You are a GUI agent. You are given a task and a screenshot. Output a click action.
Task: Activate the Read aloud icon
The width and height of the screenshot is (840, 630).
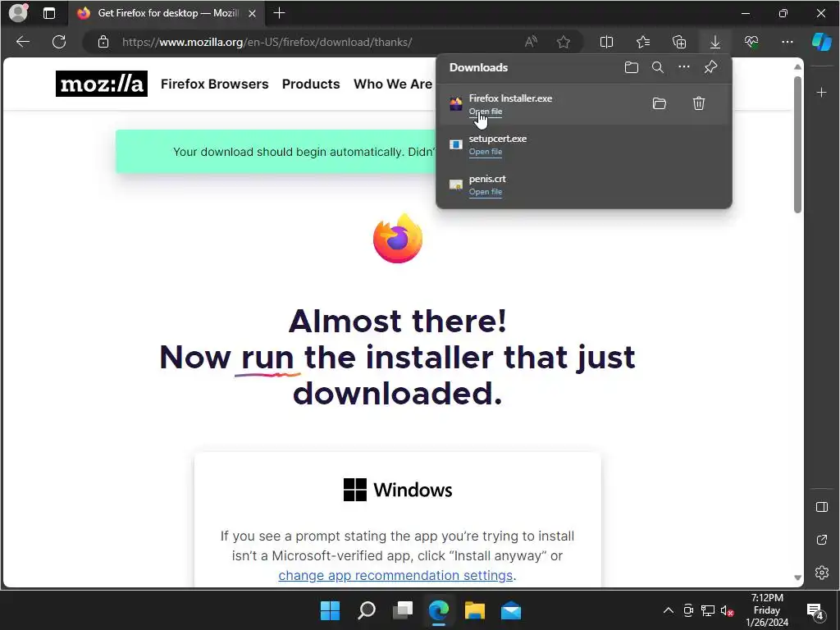531,42
